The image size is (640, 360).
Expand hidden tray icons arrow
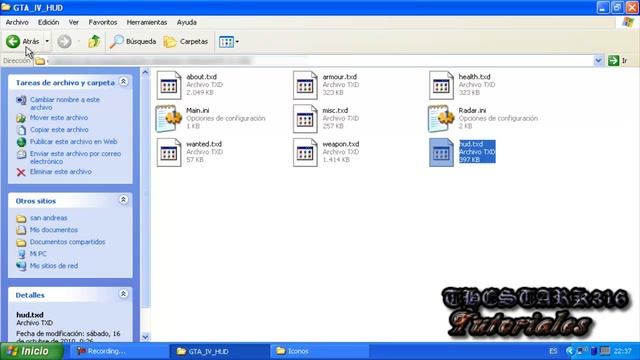point(570,351)
